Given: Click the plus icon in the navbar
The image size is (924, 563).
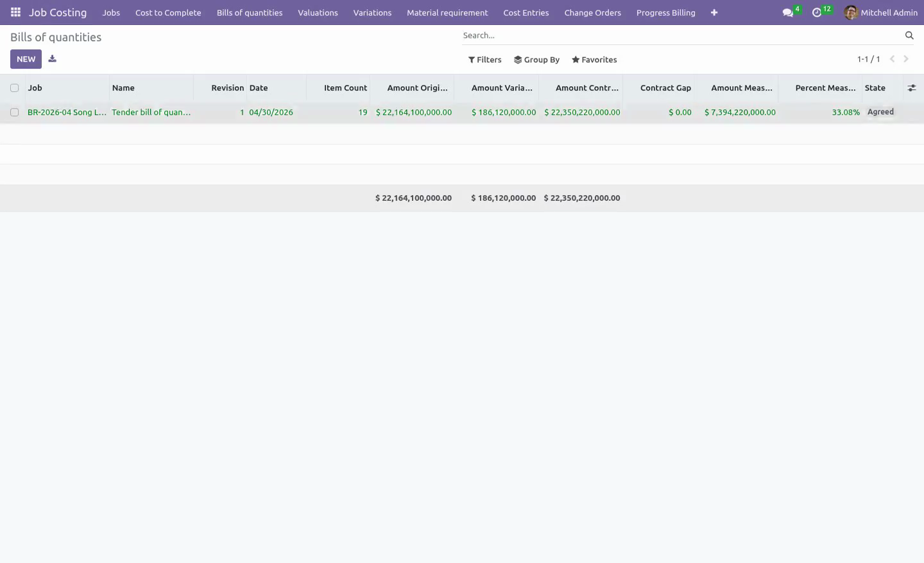Looking at the screenshot, I should tap(714, 13).
